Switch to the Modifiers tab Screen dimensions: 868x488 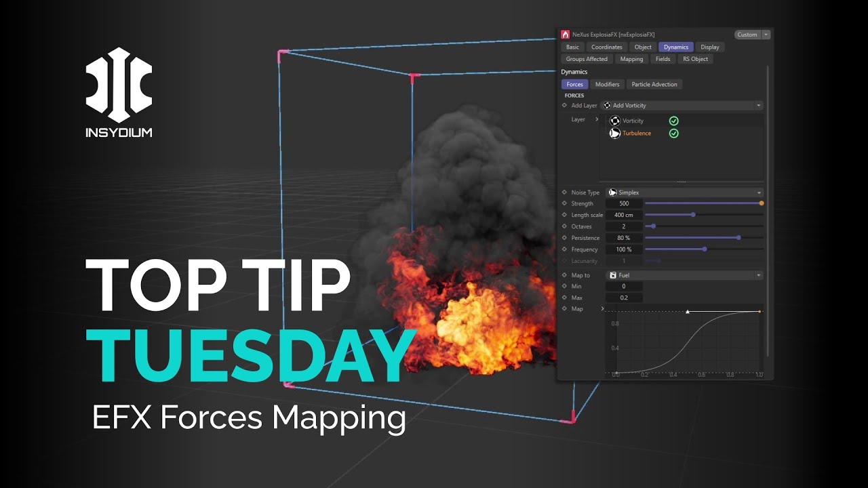[x=607, y=85]
